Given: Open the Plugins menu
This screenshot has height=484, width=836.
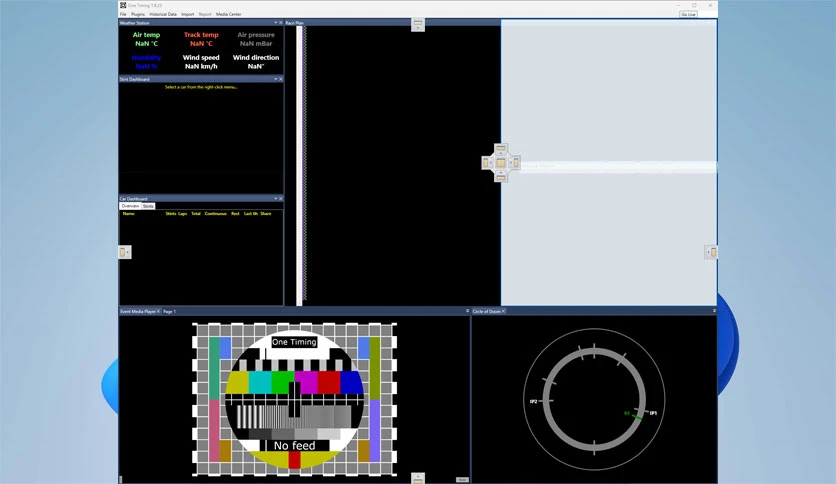Looking at the screenshot, I should (138, 14).
